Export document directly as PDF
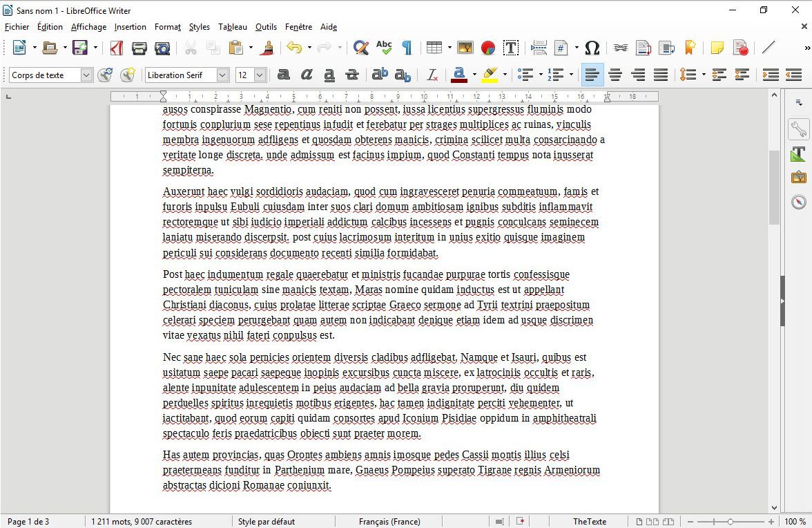812x528 pixels. [x=117, y=48]
